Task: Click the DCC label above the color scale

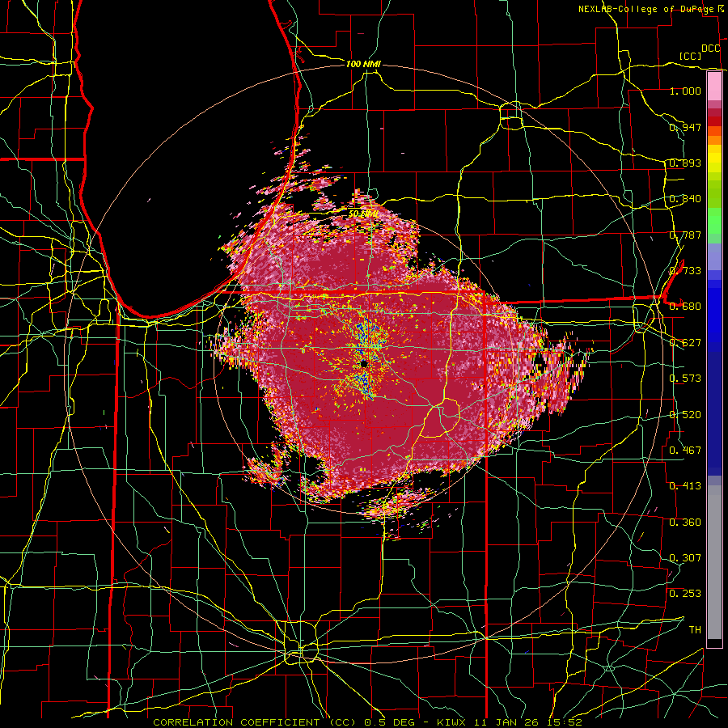Action: coord(710,49)
